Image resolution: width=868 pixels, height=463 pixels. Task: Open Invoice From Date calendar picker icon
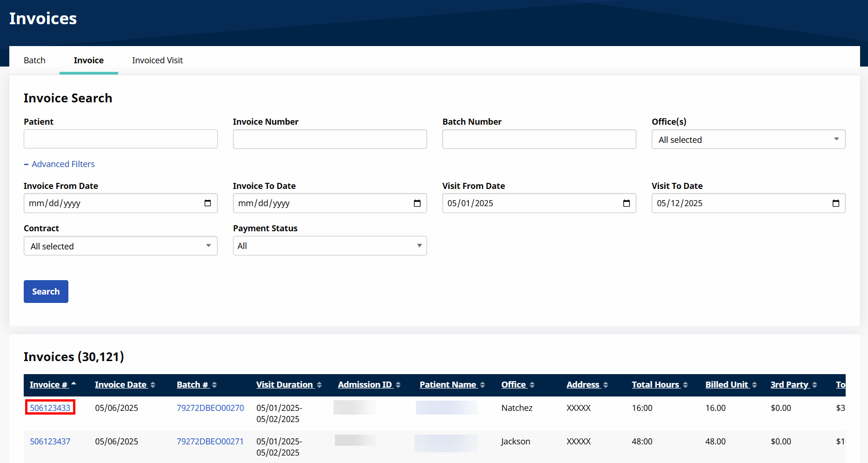coord(207,203)
